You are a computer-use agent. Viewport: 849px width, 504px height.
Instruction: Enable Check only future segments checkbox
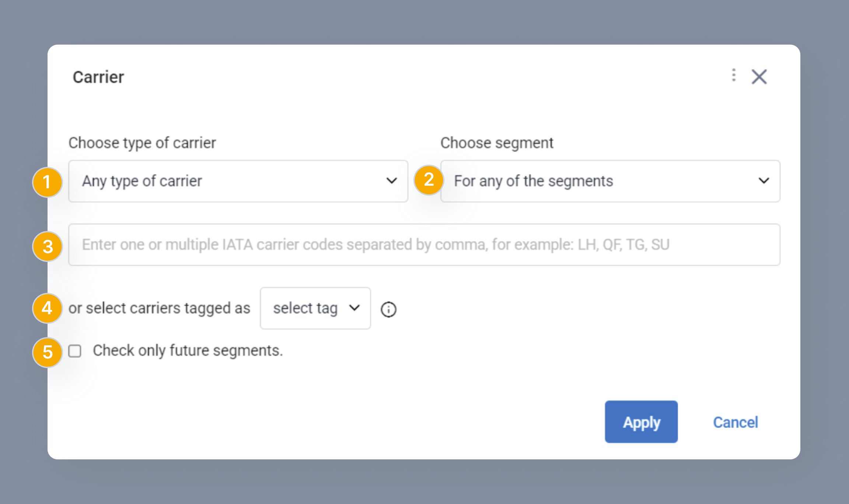(75, 351)
